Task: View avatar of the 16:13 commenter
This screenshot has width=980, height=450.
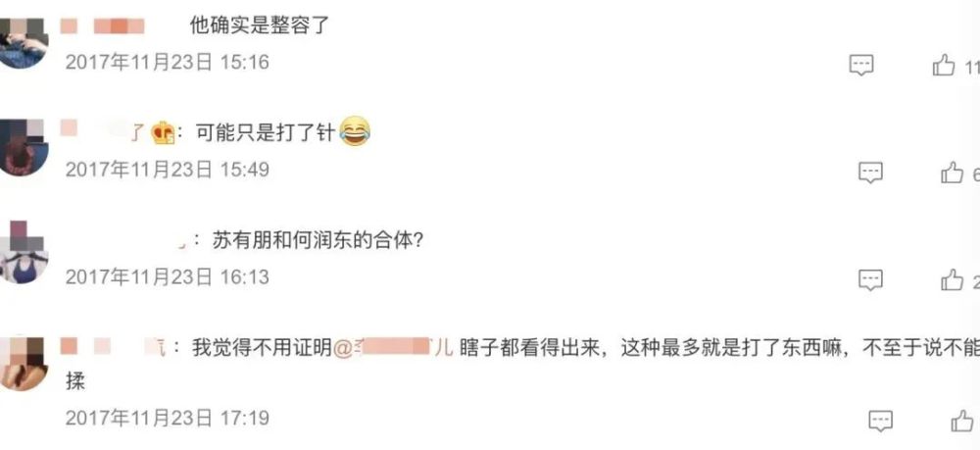Action: pos(24,252)
